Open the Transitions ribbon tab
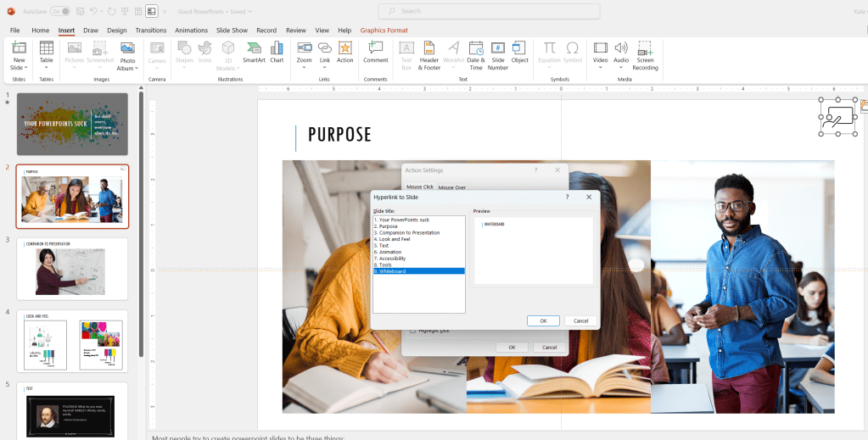 point(151,30)
